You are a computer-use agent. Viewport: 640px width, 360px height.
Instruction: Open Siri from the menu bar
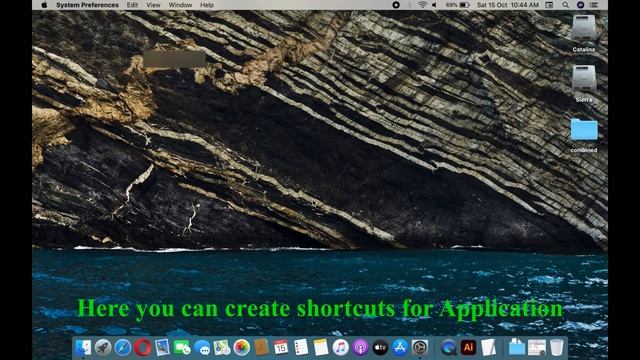click(580, 5)
